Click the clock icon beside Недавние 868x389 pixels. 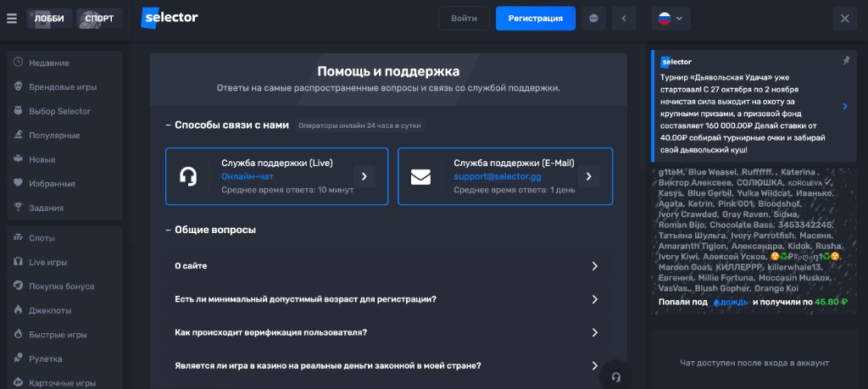point(18,63)
